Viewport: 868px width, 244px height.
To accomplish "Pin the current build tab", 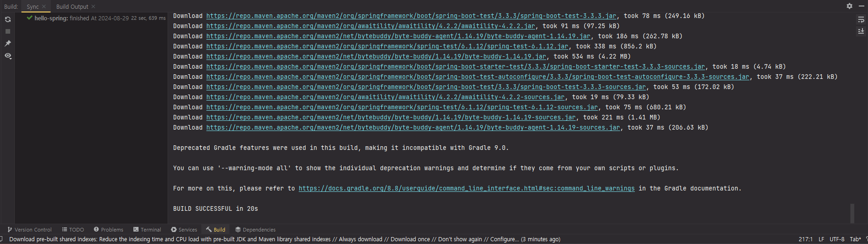I will click(8, 43).
